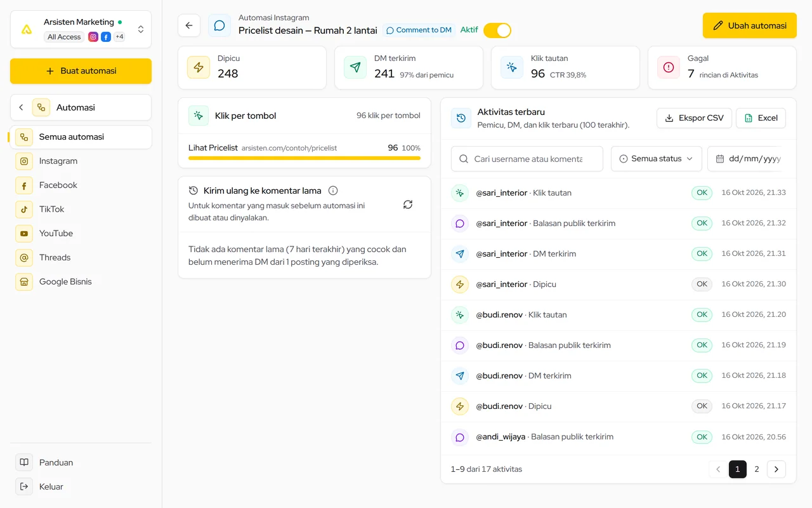Viewport: 812px width, 508px height.
Task: Click the chat bubble icon beside the automation title
Action: 219,25
